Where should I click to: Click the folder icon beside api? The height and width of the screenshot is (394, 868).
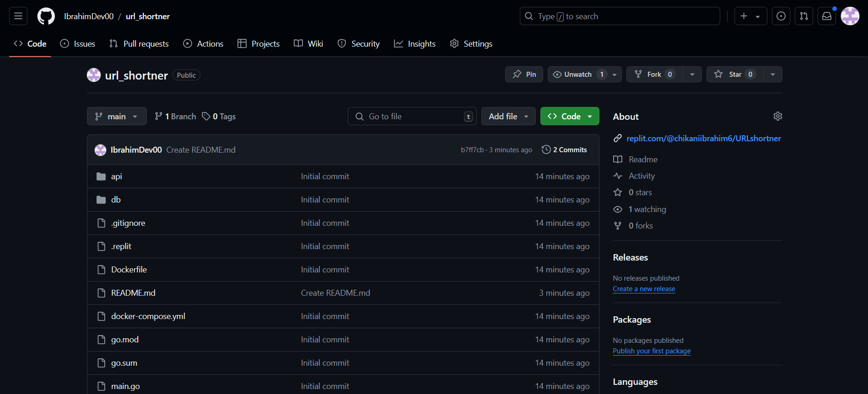[x=101, y=176]
